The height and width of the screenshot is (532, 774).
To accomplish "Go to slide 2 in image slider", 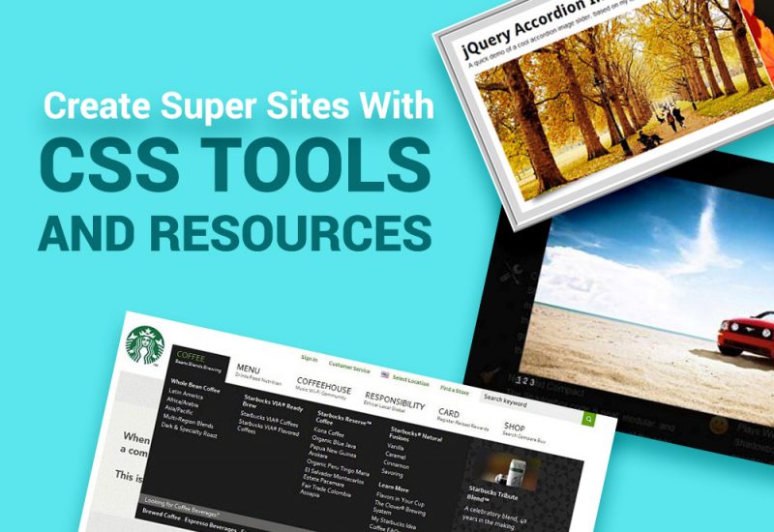I will coord(525,381).
